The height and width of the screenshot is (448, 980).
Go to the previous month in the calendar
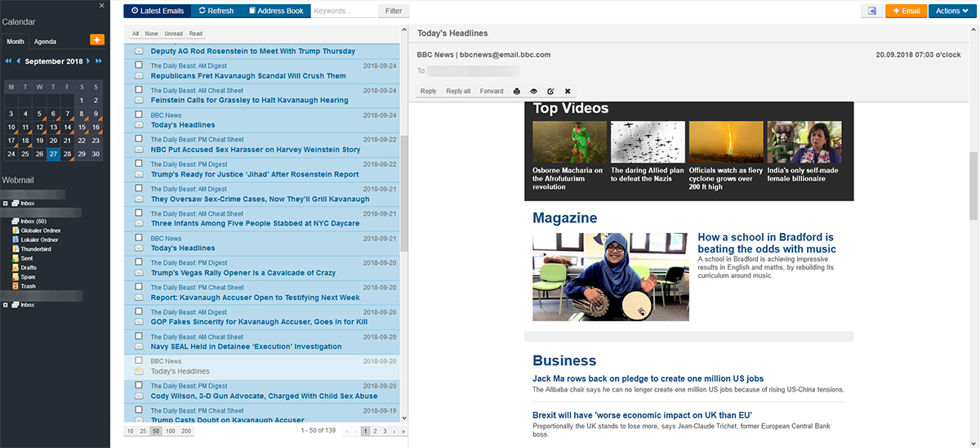tap(18, 61)
